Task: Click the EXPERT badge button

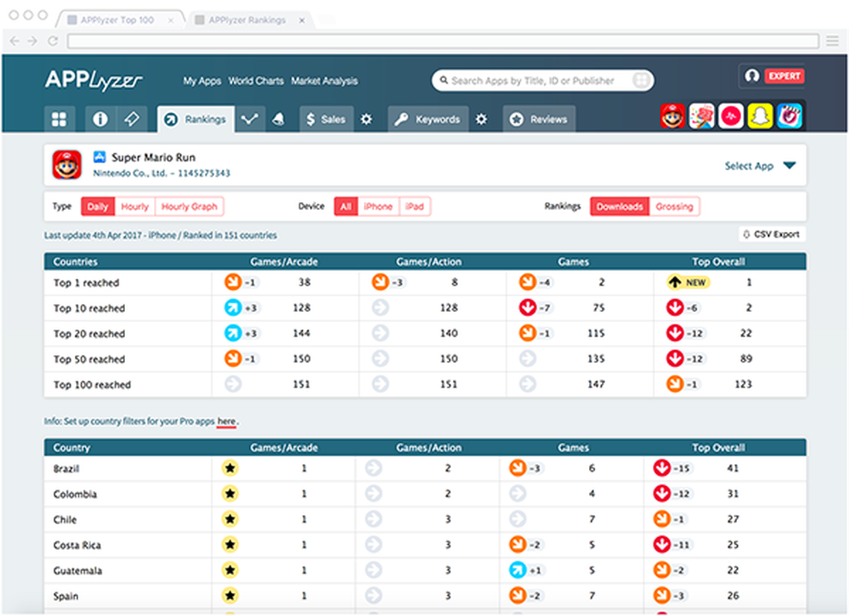Action: [x=784, y=76]
